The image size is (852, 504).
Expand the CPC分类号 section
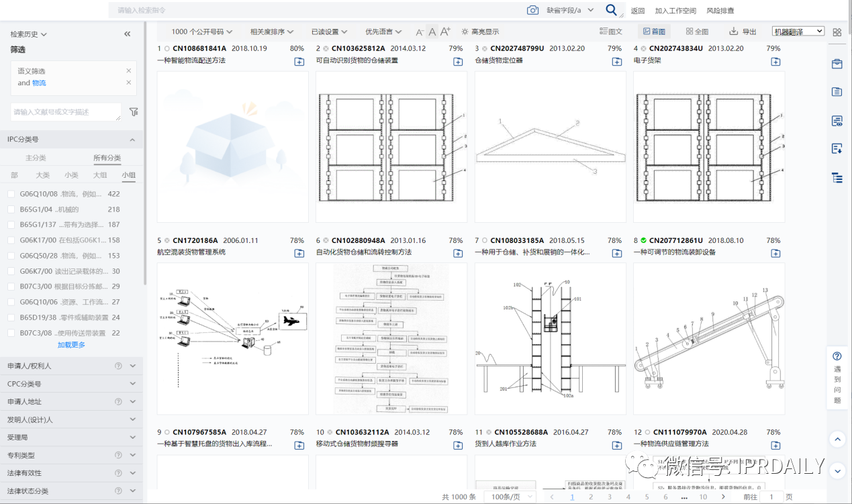coord(71,384)
